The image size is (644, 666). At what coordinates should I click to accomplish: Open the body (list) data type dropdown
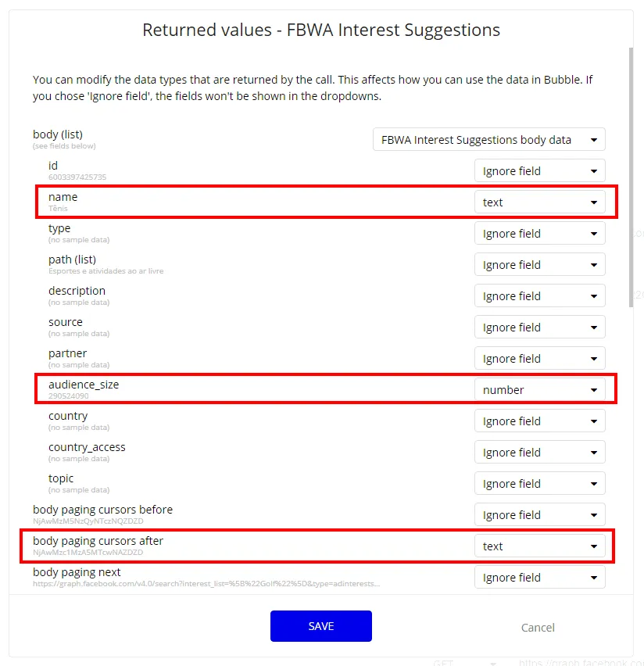(488, 140)
